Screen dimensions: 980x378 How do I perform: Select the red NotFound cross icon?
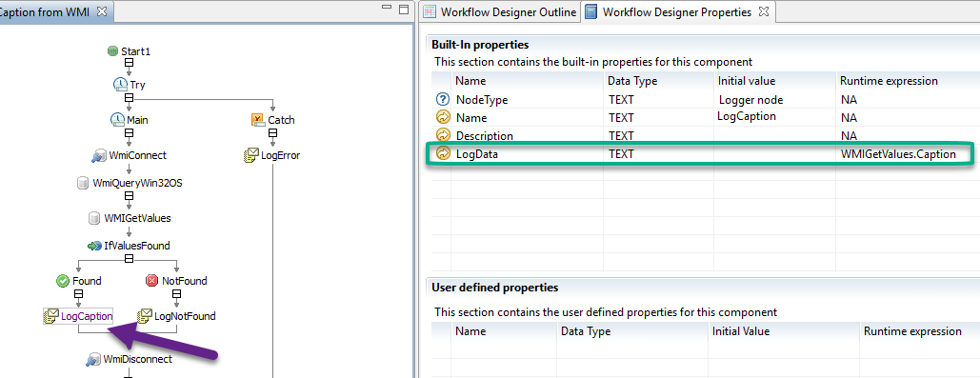(151, 281)
